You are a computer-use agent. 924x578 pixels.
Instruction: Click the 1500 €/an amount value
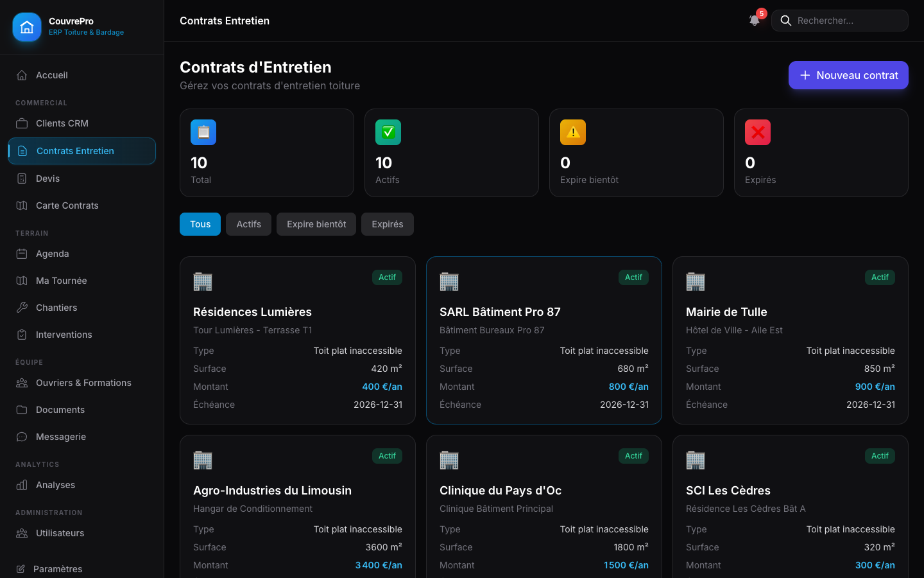point(626,565)
